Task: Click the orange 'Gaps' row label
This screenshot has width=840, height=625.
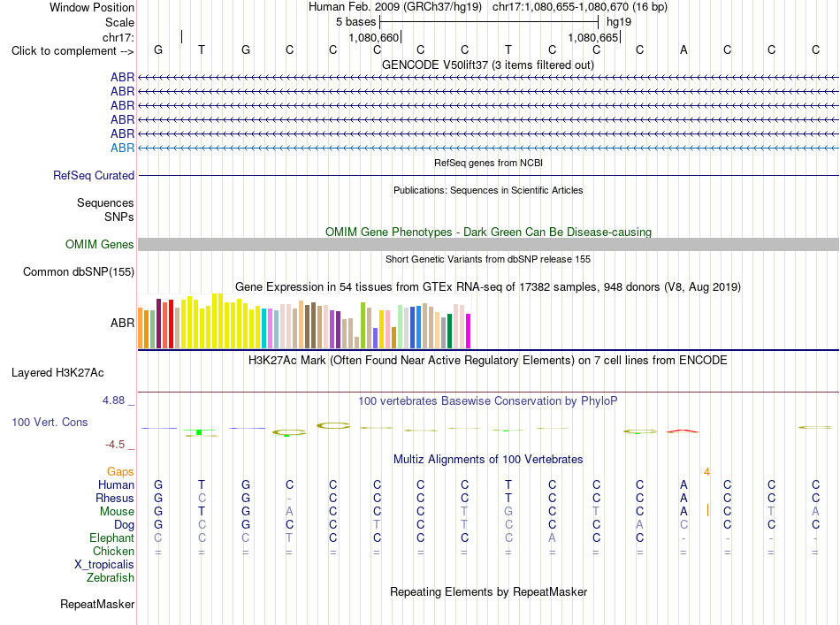Action: tap(120, 472)
